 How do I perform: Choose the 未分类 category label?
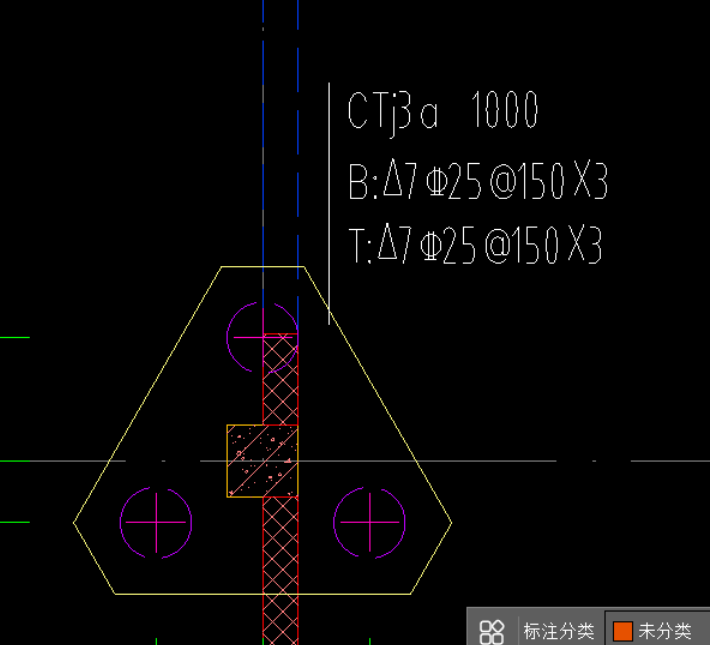tap(665, 631)
